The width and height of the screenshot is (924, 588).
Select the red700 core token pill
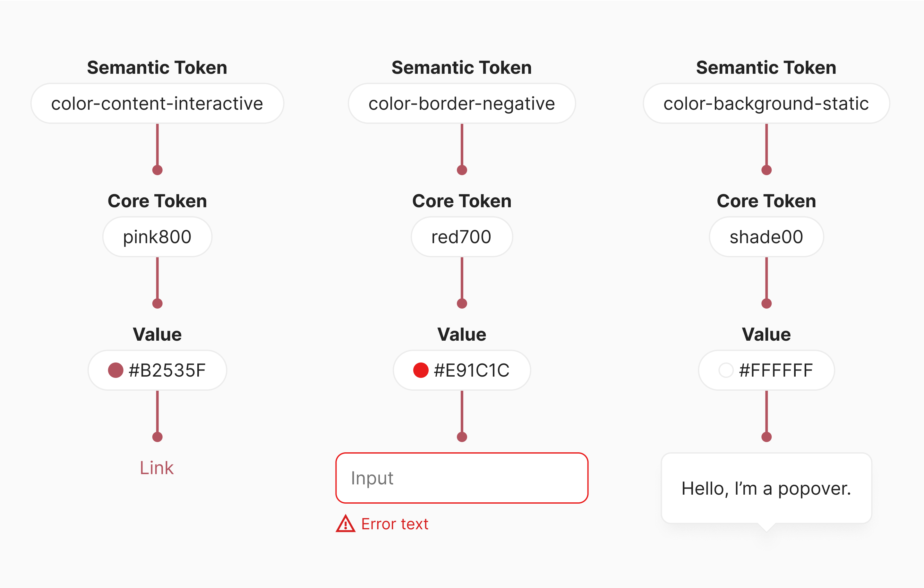pyautogui.click(x=462, y=237)
